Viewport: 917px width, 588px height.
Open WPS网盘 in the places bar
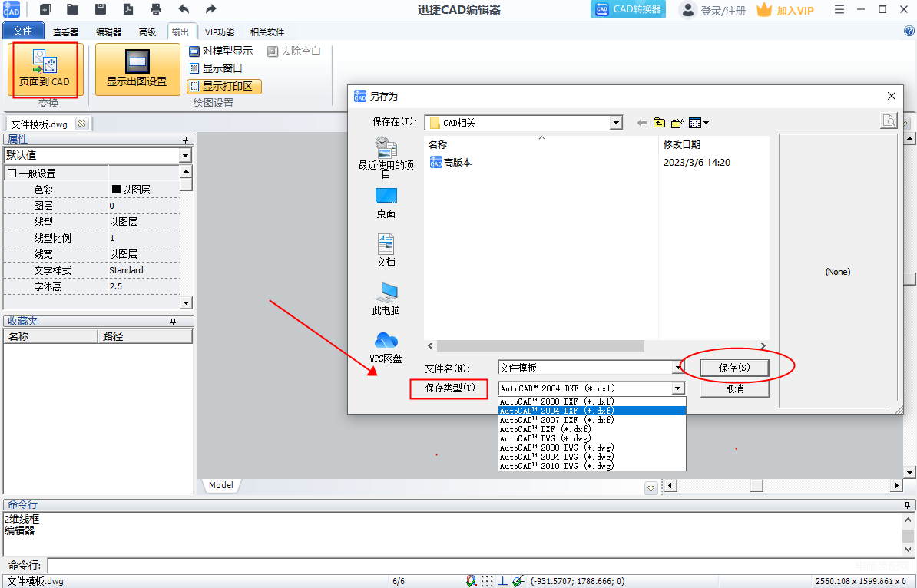[x=386, y=347]
